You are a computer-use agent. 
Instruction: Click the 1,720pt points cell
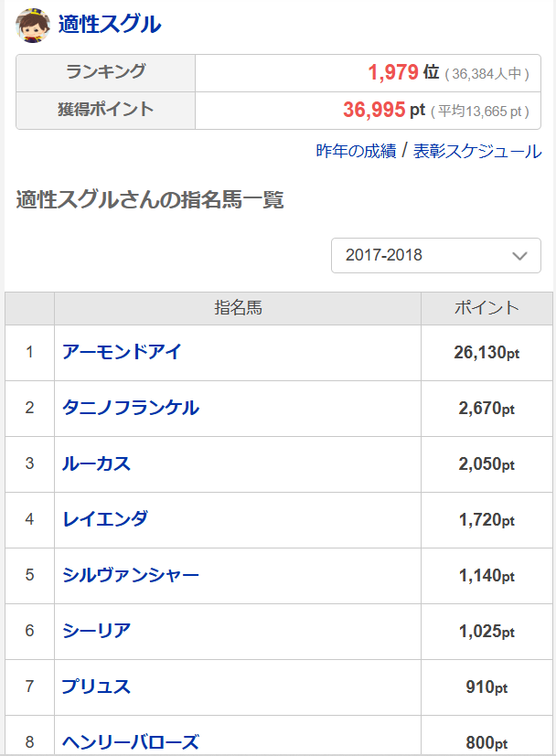[x=486, y=520]
